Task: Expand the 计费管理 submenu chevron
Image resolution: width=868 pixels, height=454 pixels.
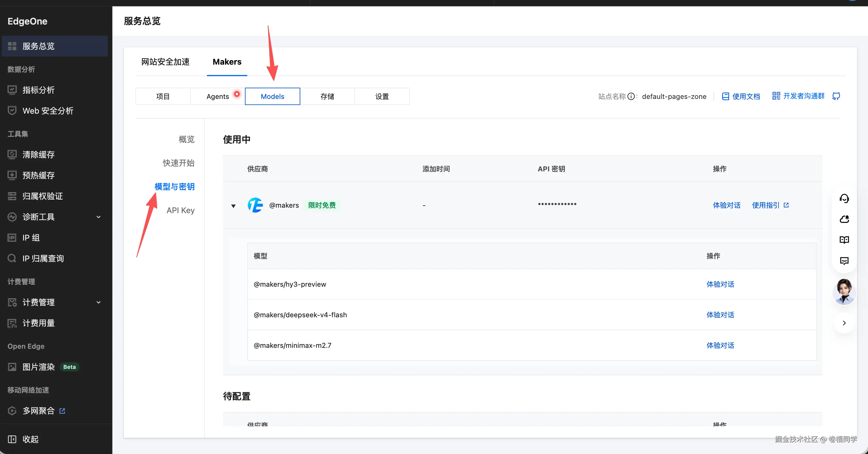Action: coord(99,302)
